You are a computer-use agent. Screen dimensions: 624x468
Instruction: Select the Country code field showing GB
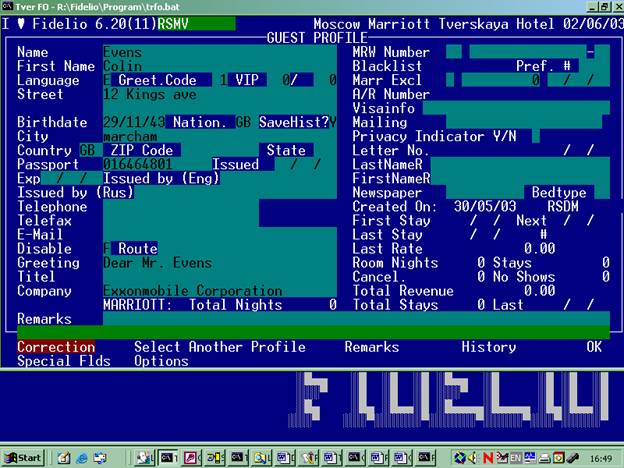[87, 150]
